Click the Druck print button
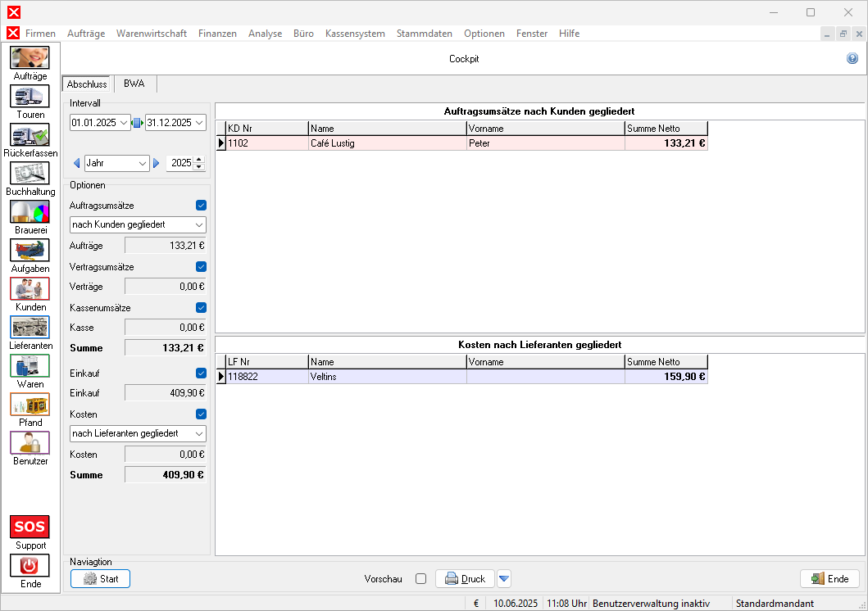Viewport: 868px width, 611px height. 465,579
